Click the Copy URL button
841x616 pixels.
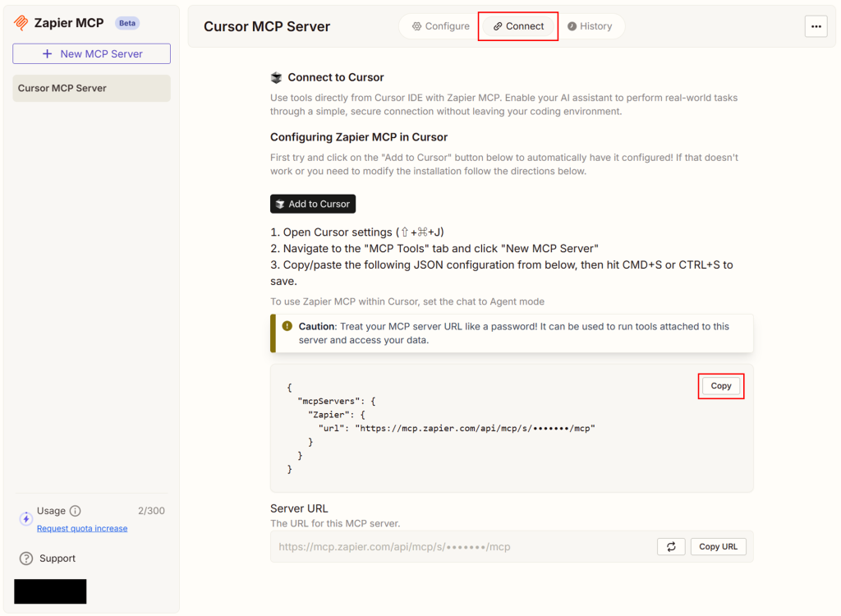click(x=718, y=546)
